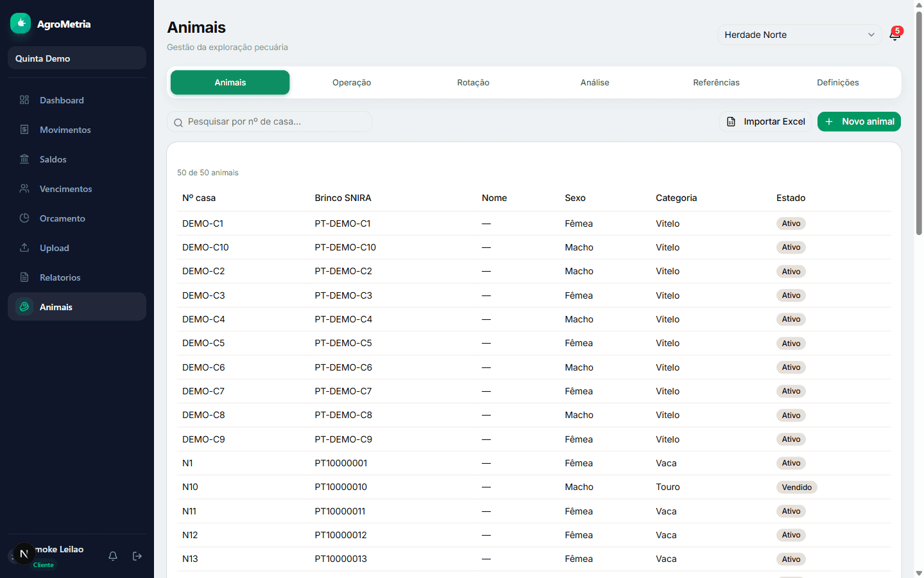Click the logout icon in sidebar

click(x=137, y=556)
